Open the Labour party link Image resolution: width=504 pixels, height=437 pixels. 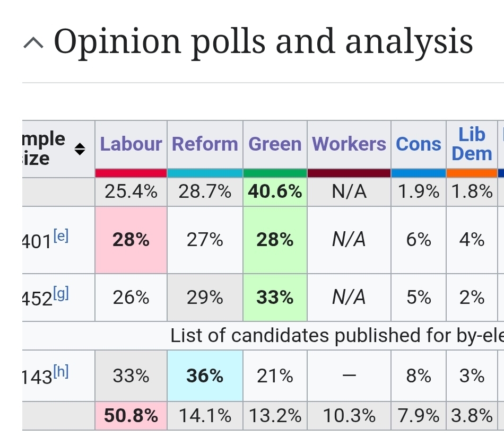(x=131, y=144)
